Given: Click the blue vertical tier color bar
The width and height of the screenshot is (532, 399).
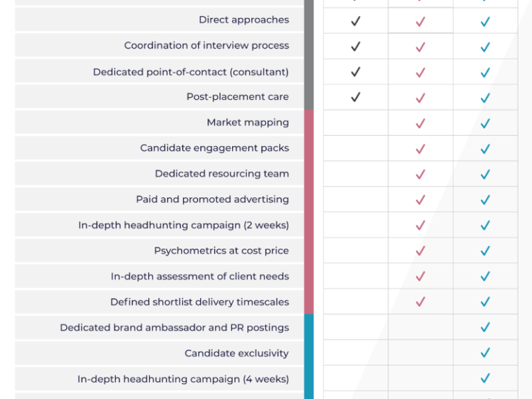Looking at the screenshot, I should (309, 355).
